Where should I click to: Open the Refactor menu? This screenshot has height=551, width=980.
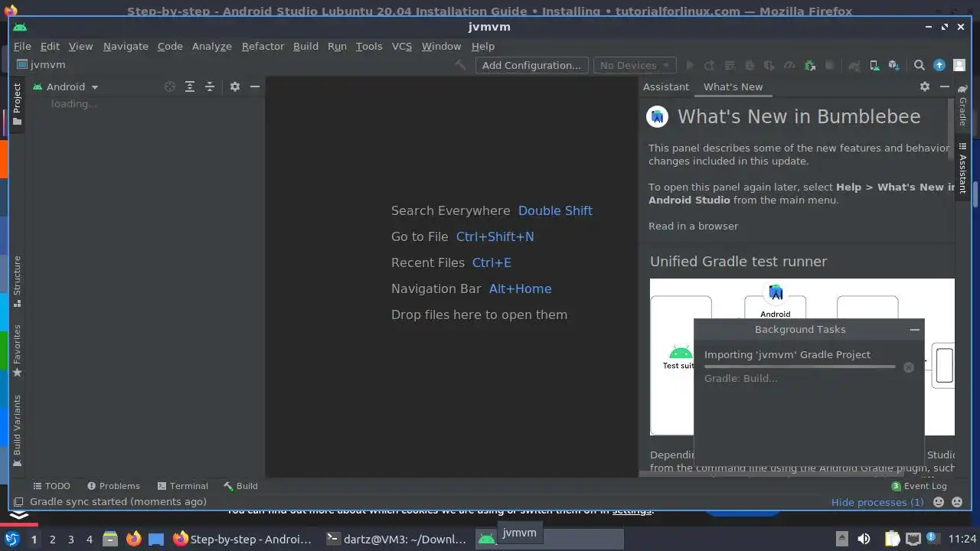263,46
